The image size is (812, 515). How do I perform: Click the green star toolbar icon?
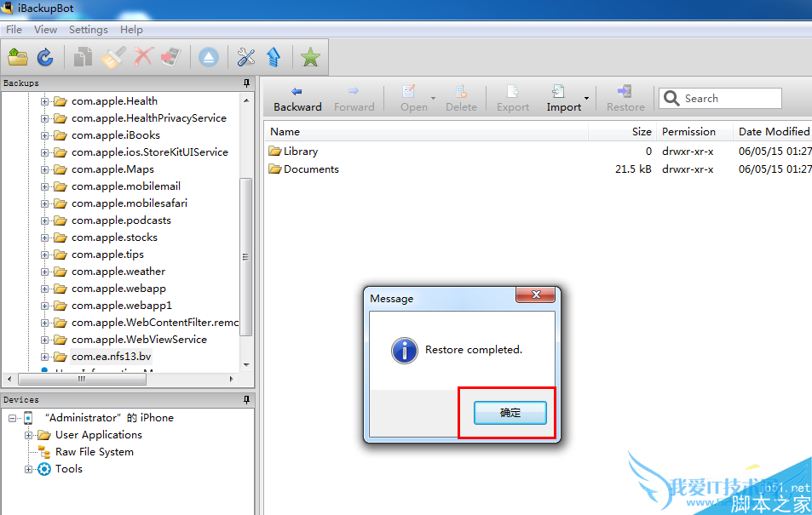(x=310, y=57)
